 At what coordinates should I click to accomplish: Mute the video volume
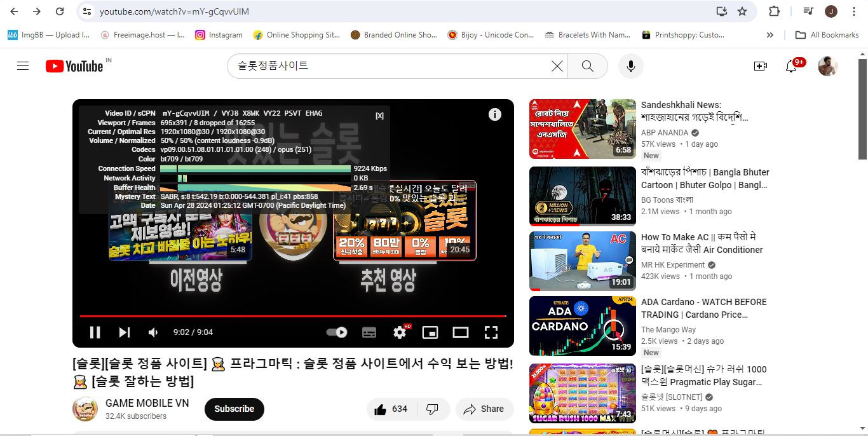click(153, 332)
